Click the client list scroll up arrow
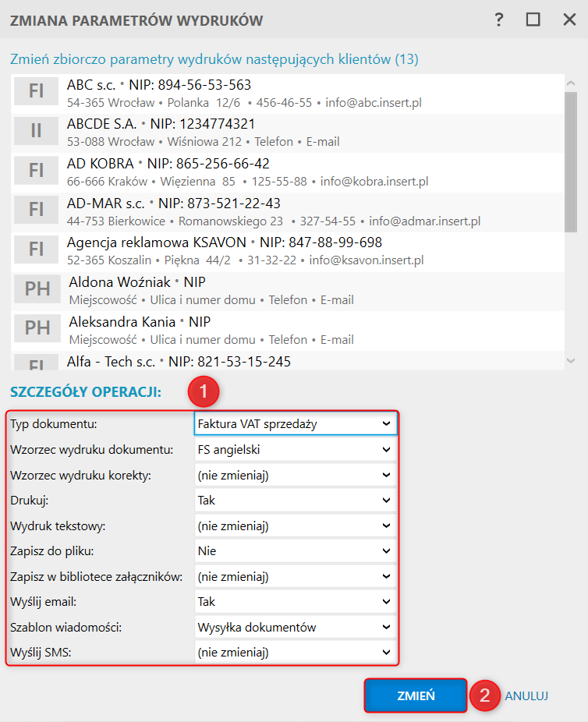Image resolution: width=588 pixels, height=722 pixels. pyautogui.click(x=571, y=83)
